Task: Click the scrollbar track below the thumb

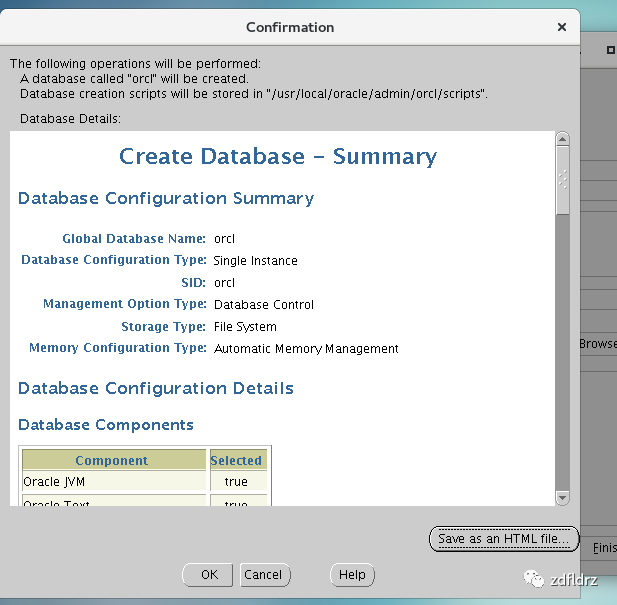Action: pyautogui.click(x=563, y=352)
